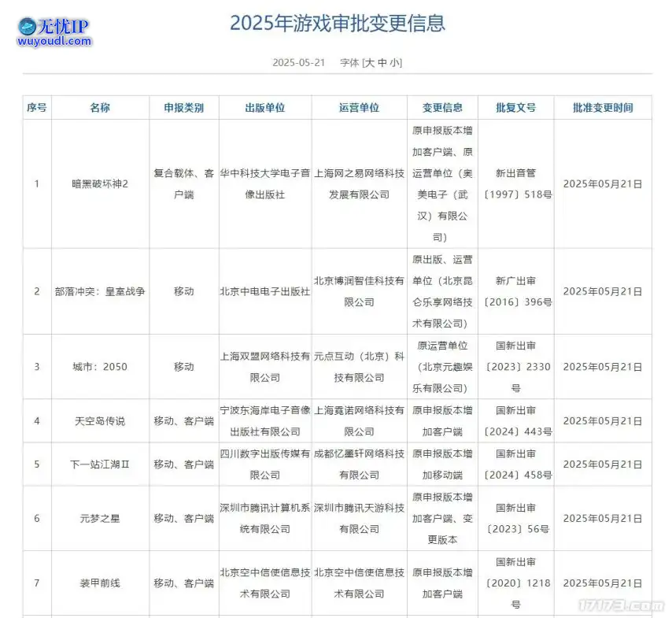Click the publication date 2025-05-21
672x618 pixels.
[x=299, y=63]
